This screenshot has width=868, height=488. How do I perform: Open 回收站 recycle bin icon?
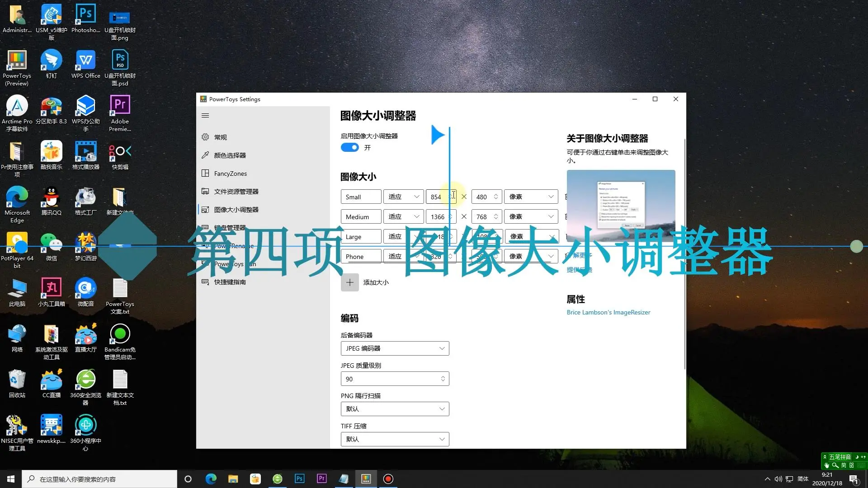pyautogui.click(x=17, y=384)
